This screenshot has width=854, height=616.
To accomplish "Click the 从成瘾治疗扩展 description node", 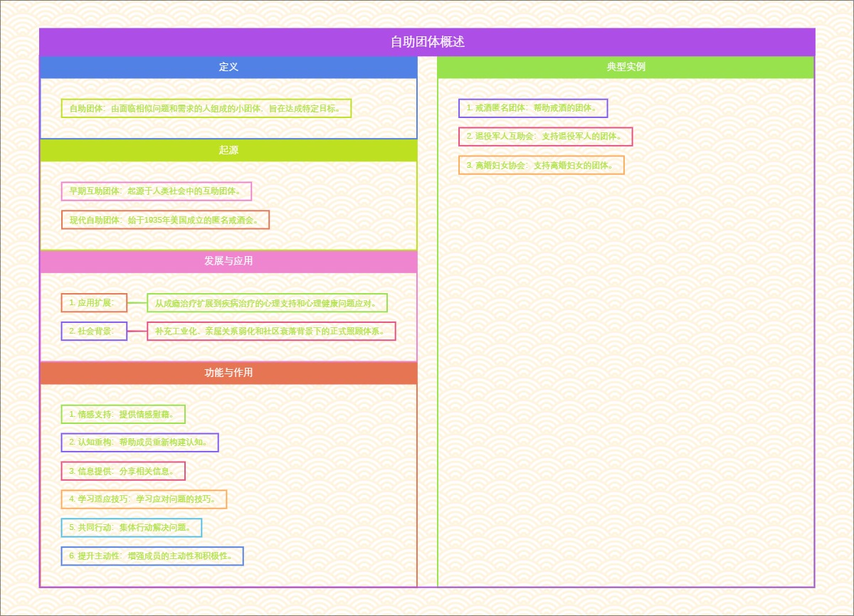I will (267, 303).
